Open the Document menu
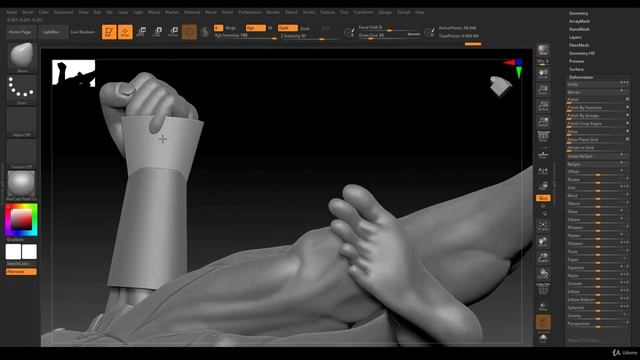Image resolution: width=640 pixels, height=360 pixels. [64, 12]
